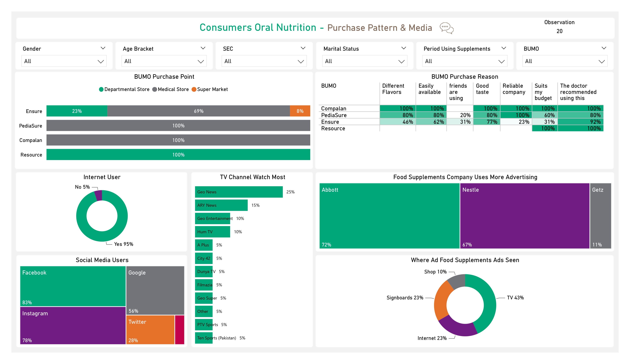This screenshot has width=630, height=364.
Task: Click the Ensure Super Market 8% segment
Action: coord(300,111)
